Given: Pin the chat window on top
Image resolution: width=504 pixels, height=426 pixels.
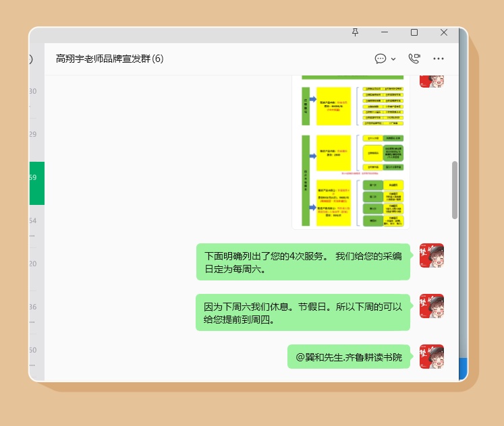Looking at the screenshot, I should pyautogui.click(x=356, y=32).
